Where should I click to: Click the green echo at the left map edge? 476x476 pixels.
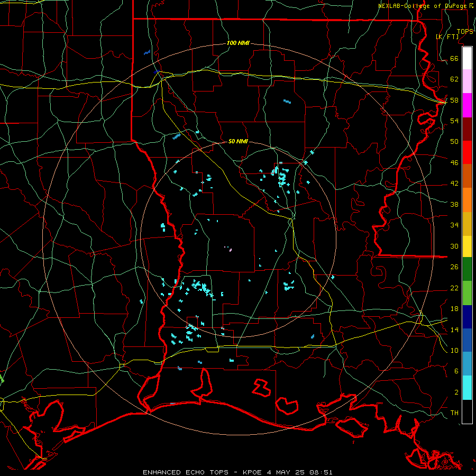2,379
